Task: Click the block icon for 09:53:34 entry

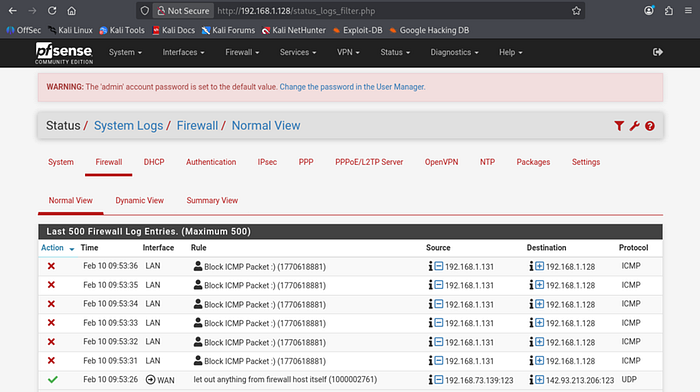Action: (51, 304)
